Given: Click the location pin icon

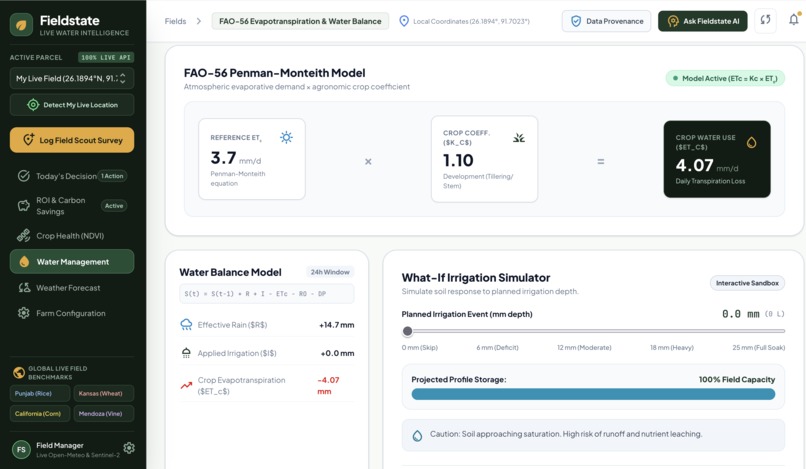Looking at the screenshot, I should click(x=404, y=21).
